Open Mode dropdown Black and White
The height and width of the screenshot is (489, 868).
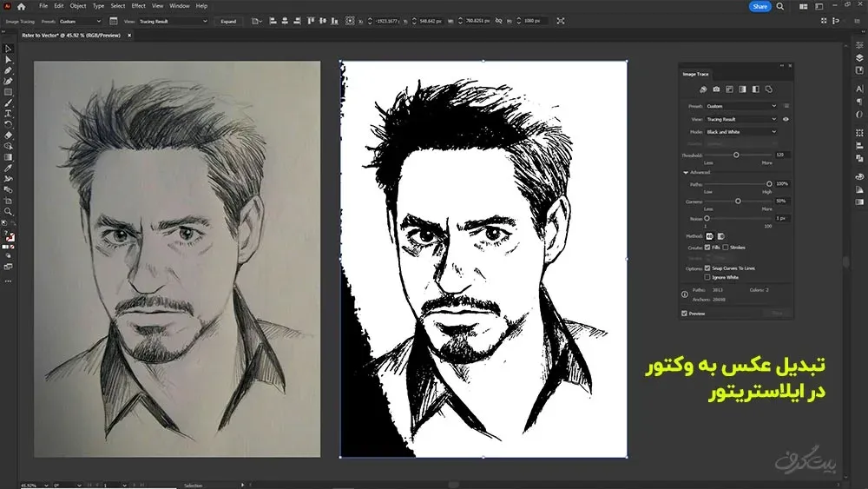pos(741,132)
